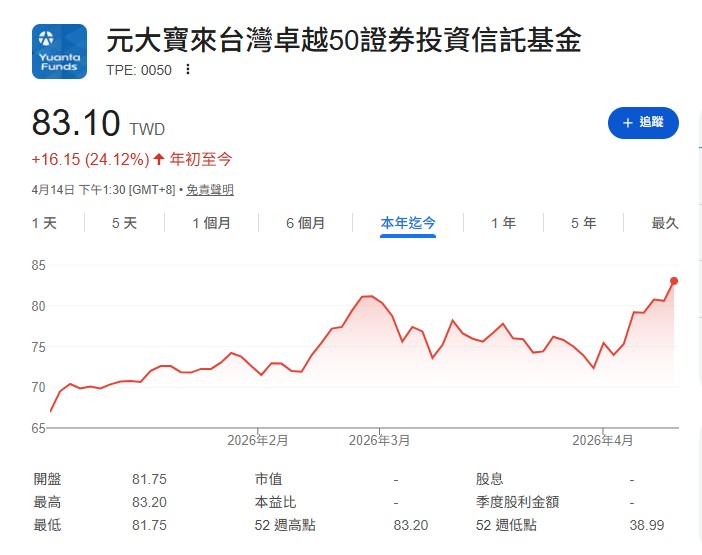Click the 季度股利金額 label

pos(518,502)
